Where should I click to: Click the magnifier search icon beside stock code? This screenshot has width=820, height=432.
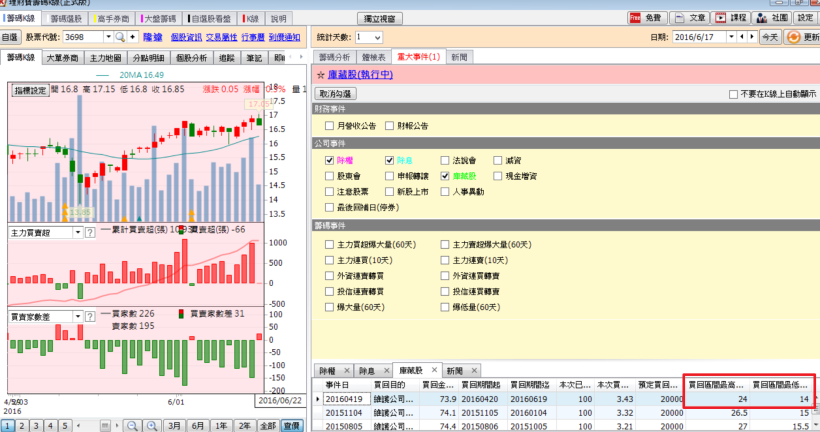coord(120,37)
